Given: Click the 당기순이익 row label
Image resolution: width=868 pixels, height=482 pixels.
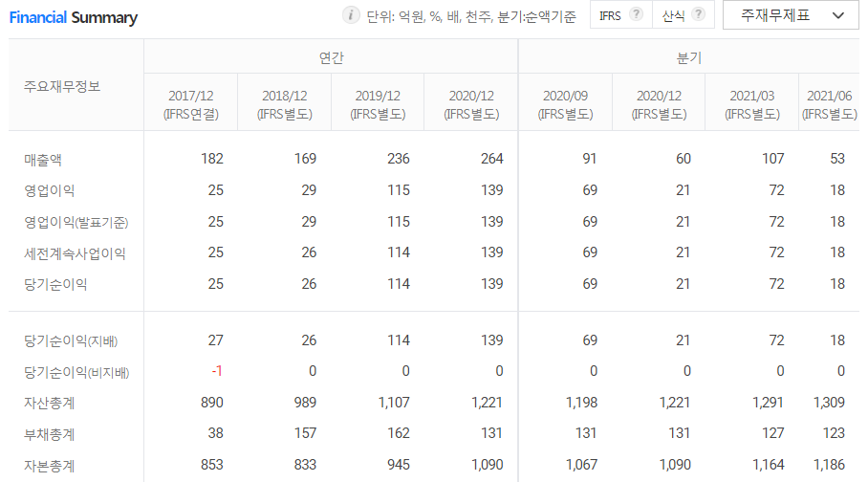Looking at the screenshot, I should point(55,284).
